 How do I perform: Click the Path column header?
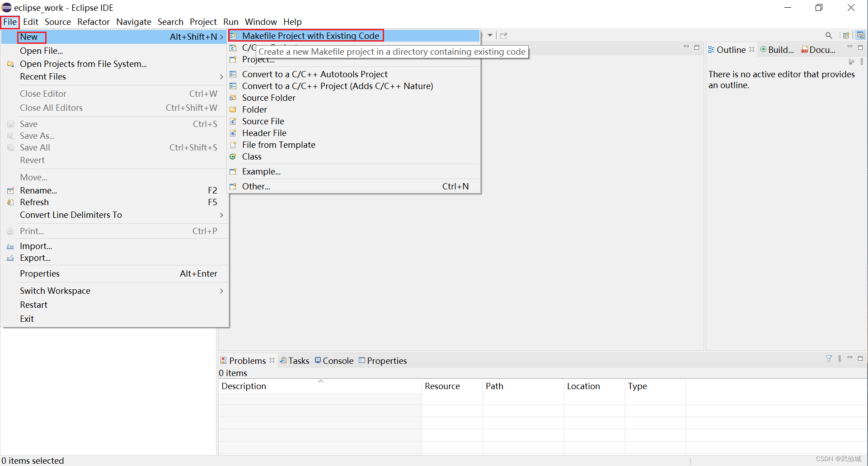(x=523, y=386)
